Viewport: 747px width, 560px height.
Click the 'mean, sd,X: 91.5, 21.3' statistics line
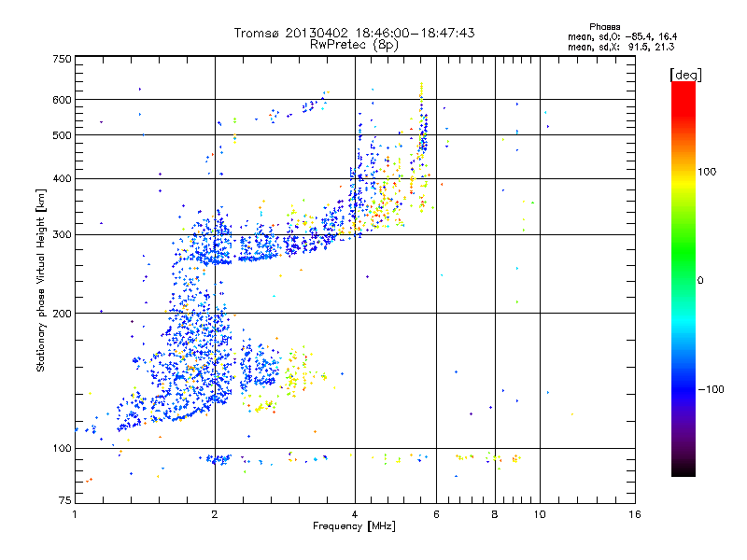[x=621, y=47]
